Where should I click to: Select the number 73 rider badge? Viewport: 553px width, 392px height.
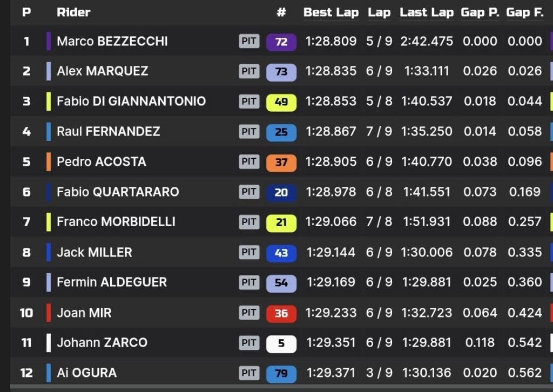(x=281, y=72)
